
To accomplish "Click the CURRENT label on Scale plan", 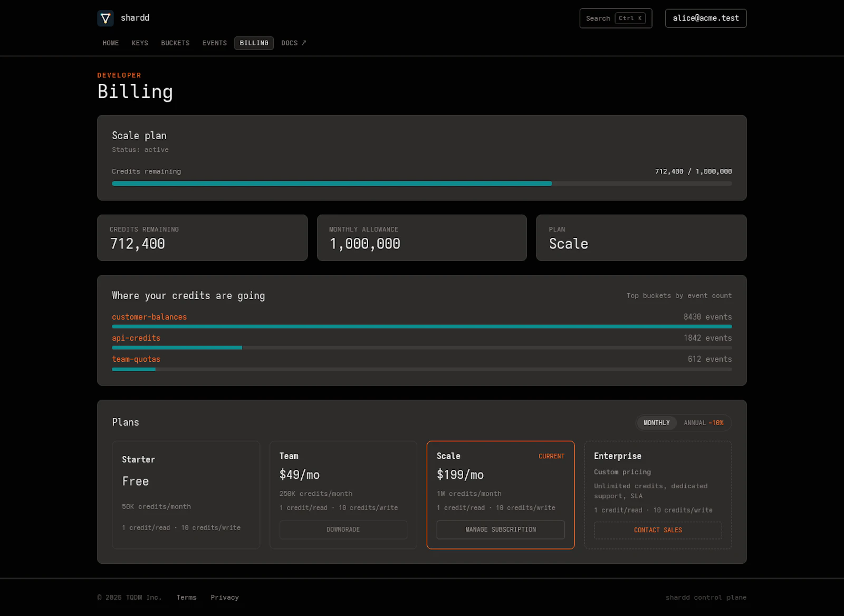I will 552,456.
